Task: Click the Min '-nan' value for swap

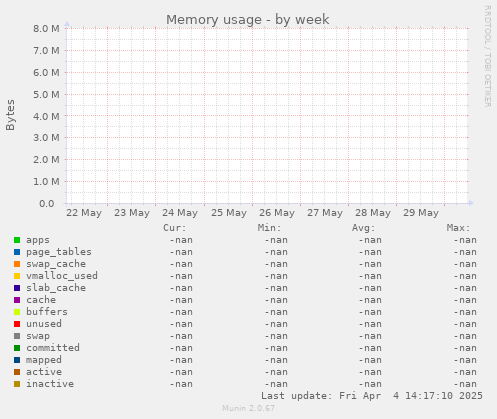Action: click(x=276, y=336)
